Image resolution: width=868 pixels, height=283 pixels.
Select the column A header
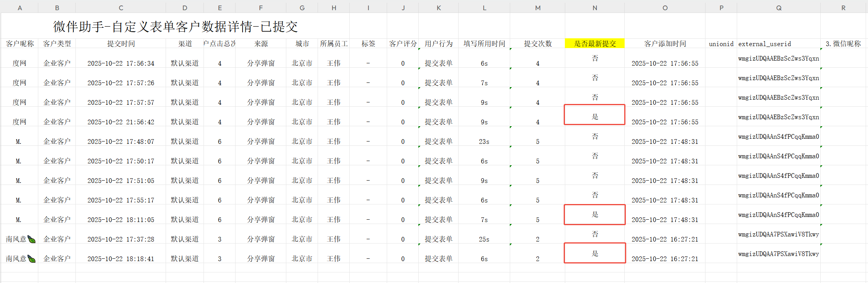coord(20,8)
